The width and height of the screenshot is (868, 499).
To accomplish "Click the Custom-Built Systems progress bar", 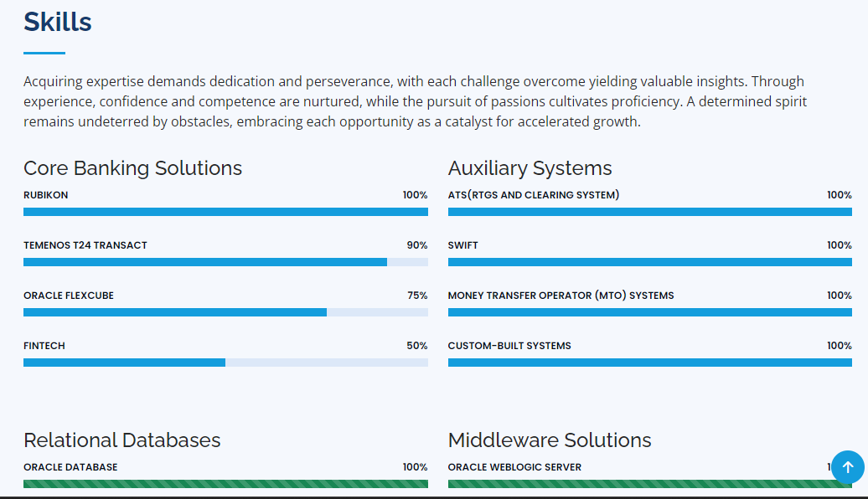I will click(x=649, y=363).
